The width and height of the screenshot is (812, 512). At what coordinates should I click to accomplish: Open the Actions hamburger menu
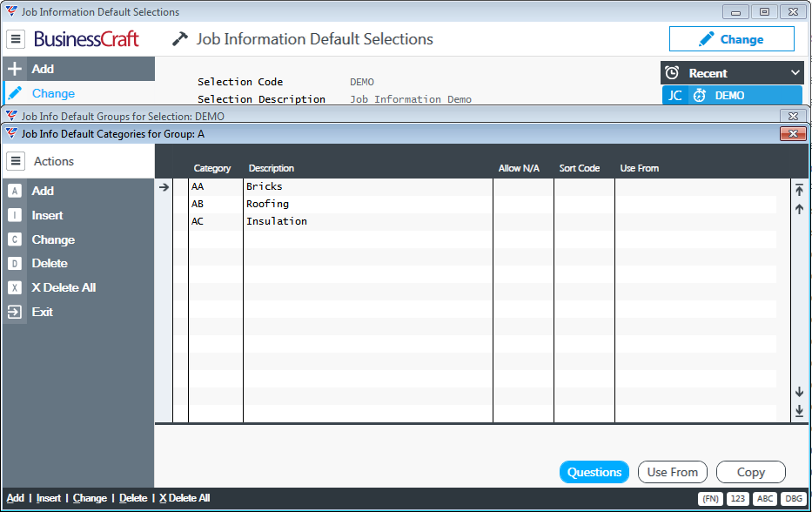(16, 161)
